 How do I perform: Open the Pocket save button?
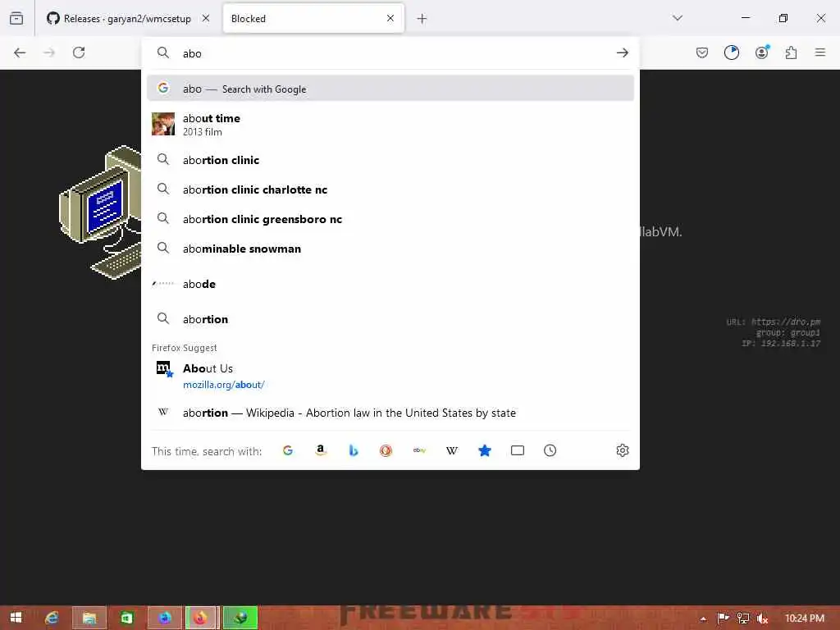(702, 52)
